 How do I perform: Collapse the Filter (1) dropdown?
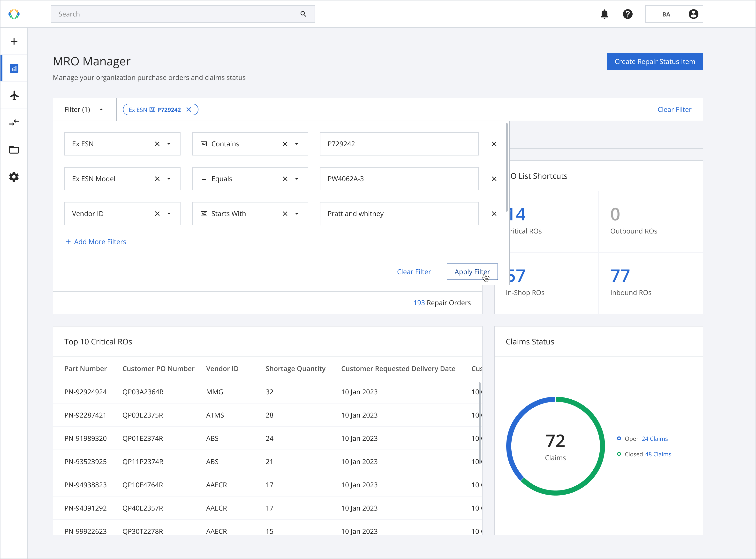pyautogui.click(x=84, y=110)
